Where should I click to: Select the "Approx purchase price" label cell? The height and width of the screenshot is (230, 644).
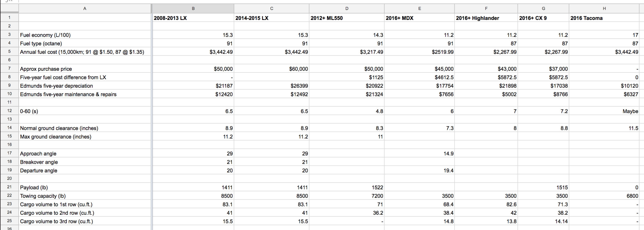coord(85,69)
